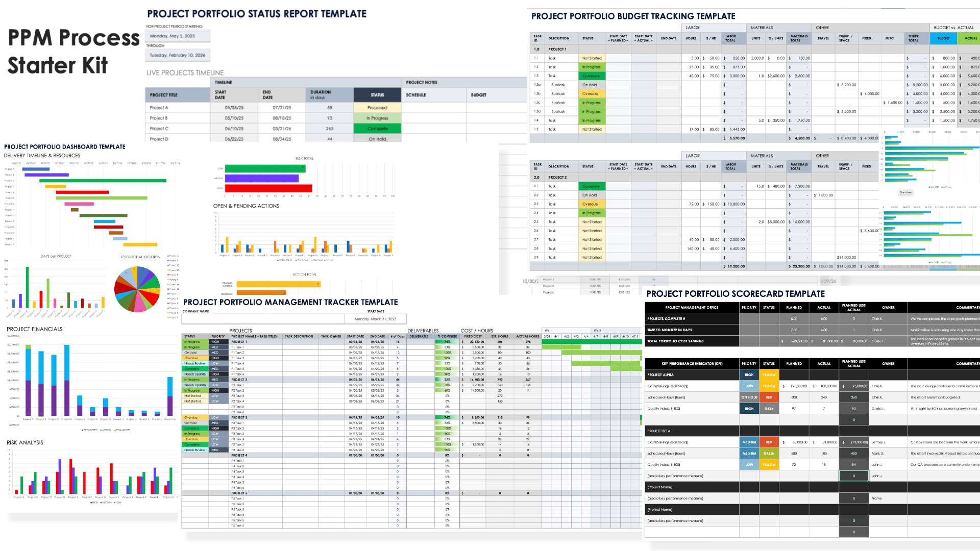Open the In Progress status dropdown for Task 1.2
Screen dimensions: 980x551
tap(592, 67)
